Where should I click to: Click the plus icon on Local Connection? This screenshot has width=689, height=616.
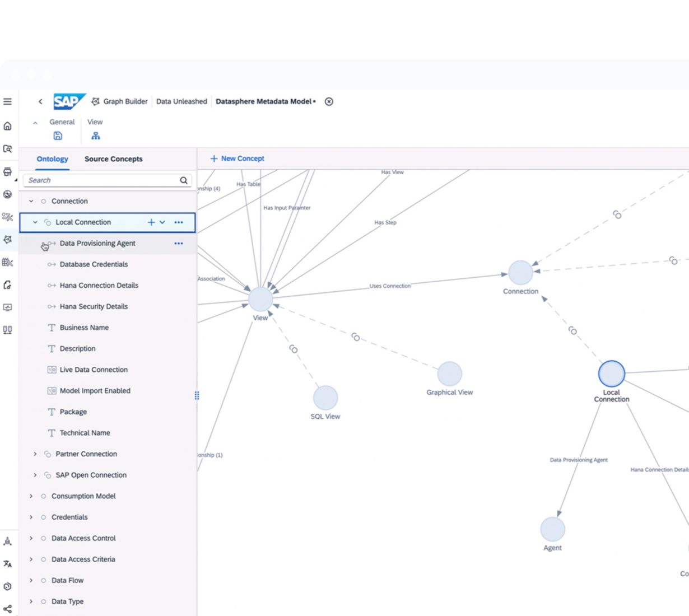151,222
